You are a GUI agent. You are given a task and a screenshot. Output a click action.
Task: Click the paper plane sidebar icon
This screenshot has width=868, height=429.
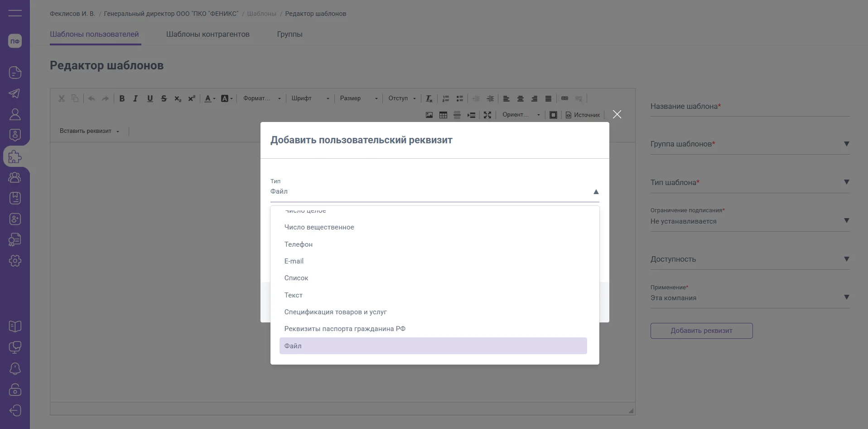click(x=15, y=93)
